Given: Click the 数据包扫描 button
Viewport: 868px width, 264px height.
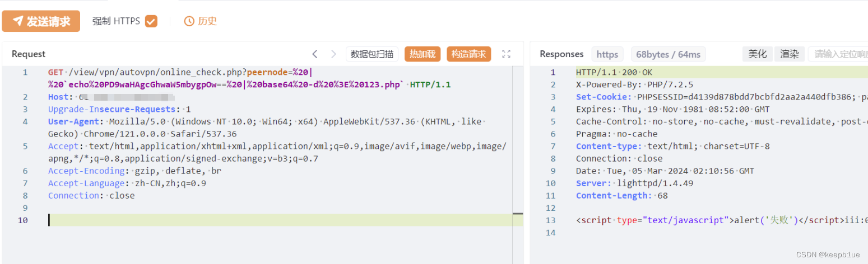Looking at the screenshot, I should click(x=372, y=54).
